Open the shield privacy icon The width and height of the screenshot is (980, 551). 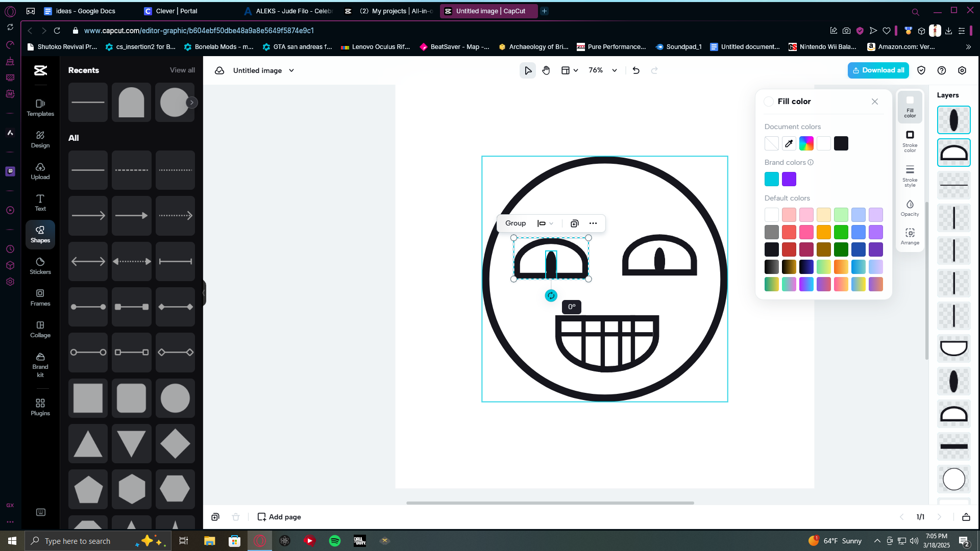[921, 70]
